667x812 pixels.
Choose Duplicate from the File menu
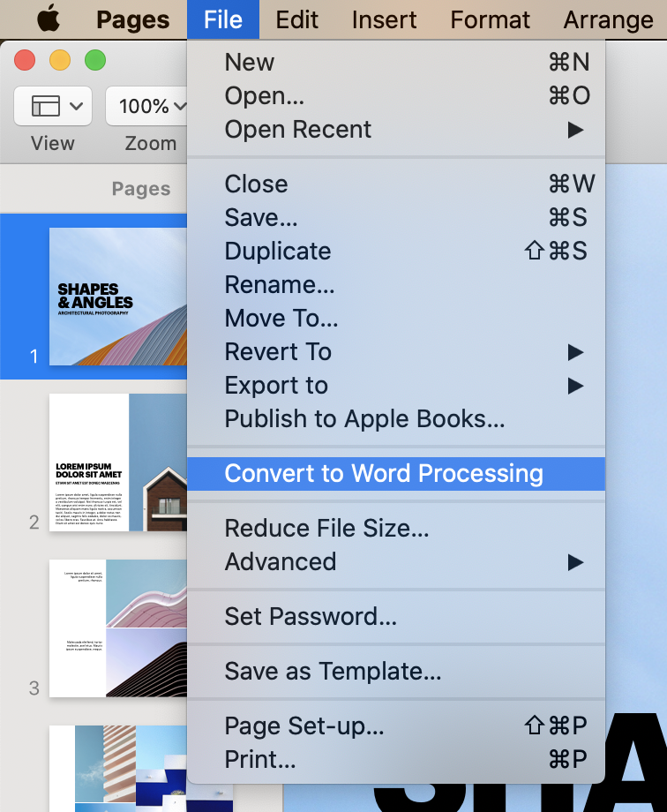pos(396,252)
